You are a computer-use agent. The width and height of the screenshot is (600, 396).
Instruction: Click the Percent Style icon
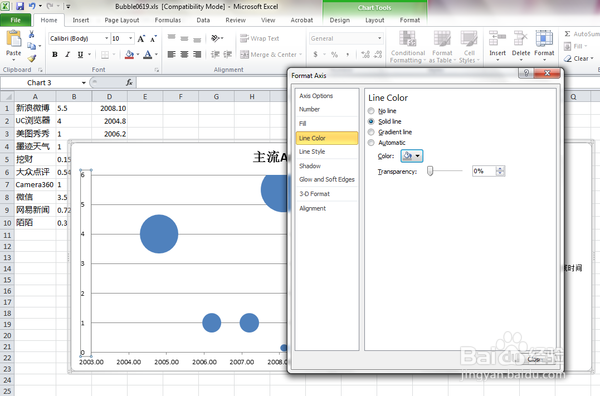click(334, 55)
